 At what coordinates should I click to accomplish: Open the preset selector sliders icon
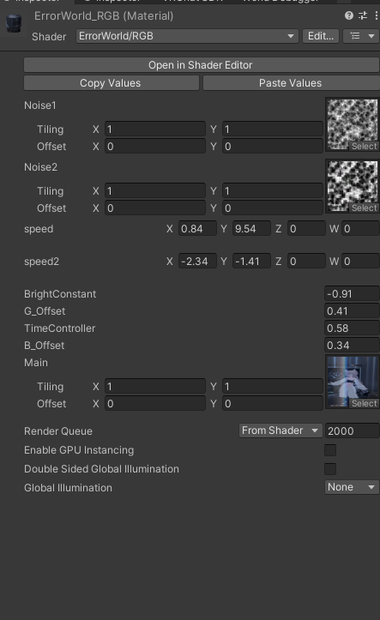coord(363,16)
